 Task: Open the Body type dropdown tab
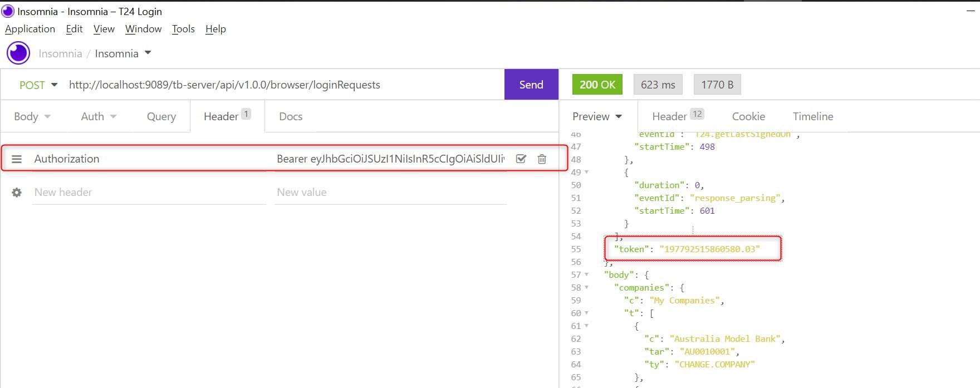point(32,116)
